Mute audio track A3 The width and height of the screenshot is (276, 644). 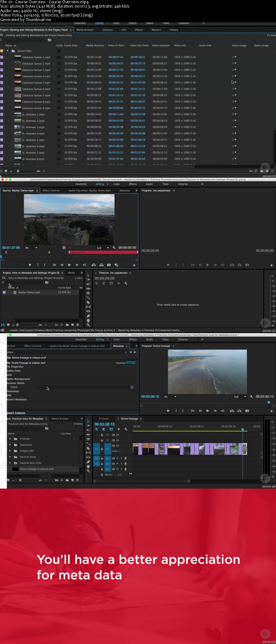point(117,469)
